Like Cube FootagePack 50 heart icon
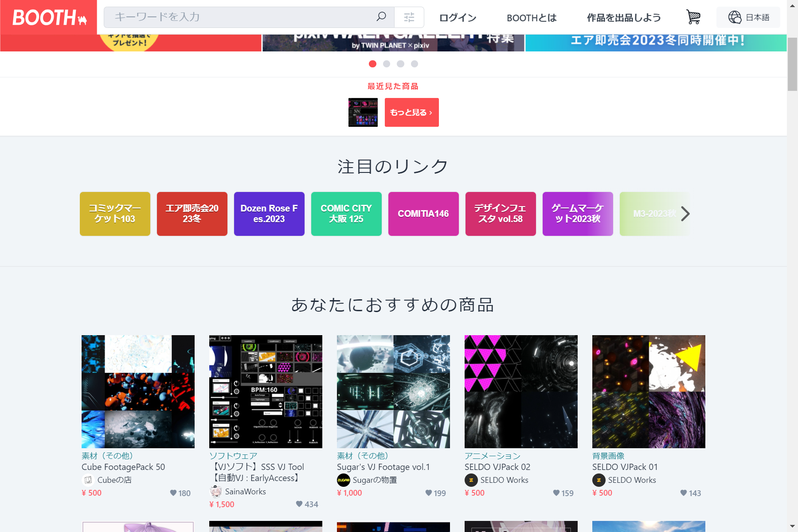 (x=173, y=493)
